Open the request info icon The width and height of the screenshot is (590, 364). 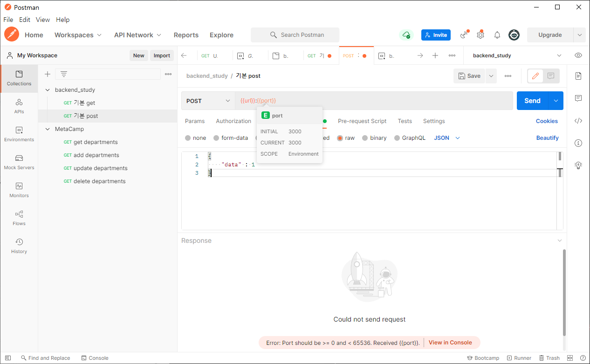coord(578,143)
